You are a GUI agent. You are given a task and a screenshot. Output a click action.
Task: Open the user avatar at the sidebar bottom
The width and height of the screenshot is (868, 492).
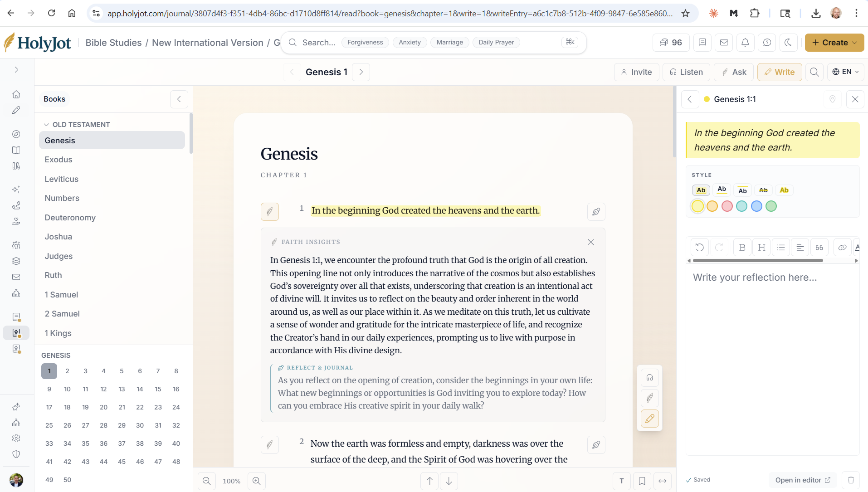16,480
